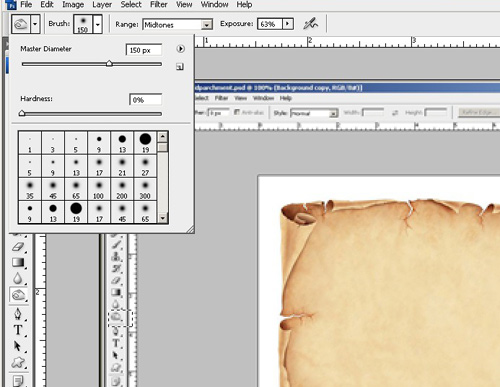The height and width of the screenshot is (387, 500).
Task: Open the Window menu in main menu bar
Action: (x=214, y=5)
